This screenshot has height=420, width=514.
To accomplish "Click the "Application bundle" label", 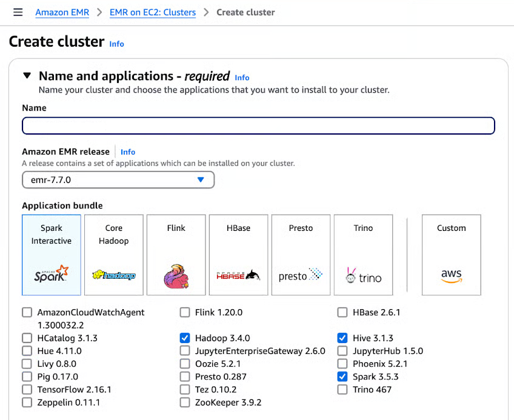I will (x=62, y=205).
